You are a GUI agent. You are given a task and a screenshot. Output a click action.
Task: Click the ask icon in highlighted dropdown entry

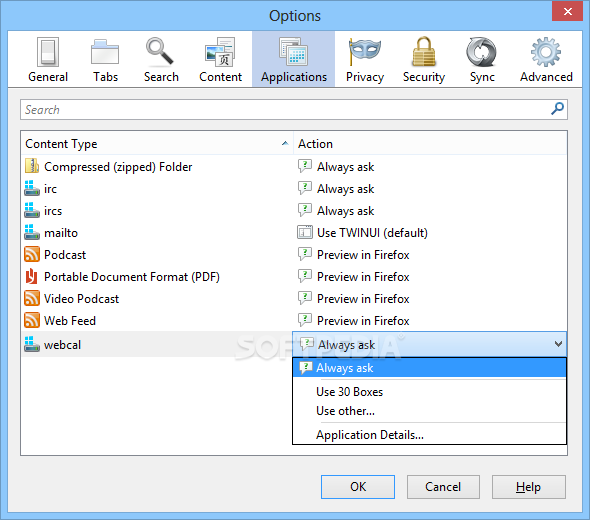click(x=306, y=368)
